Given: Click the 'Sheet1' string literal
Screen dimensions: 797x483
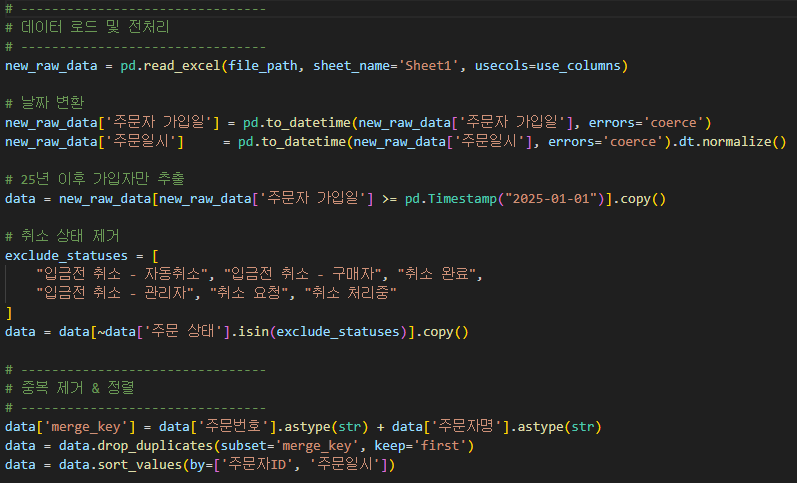Looking at the screenshot, I should click(428, 66).
